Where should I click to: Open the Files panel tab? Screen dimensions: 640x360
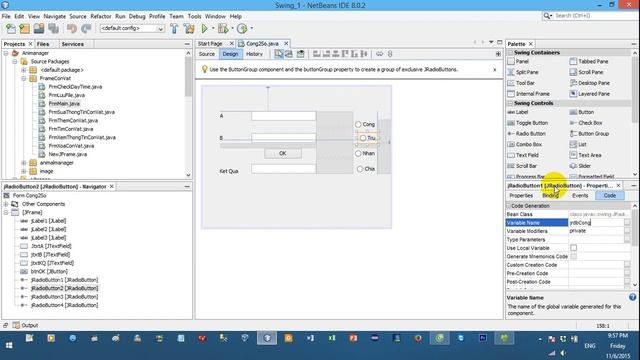(x=43, y=44)
